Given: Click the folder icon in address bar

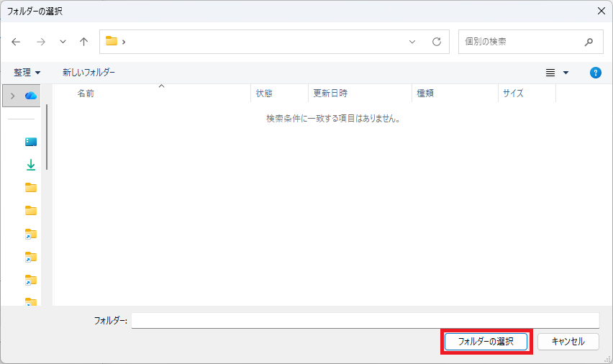Looking at the screenshot, I should click(112, 42).
